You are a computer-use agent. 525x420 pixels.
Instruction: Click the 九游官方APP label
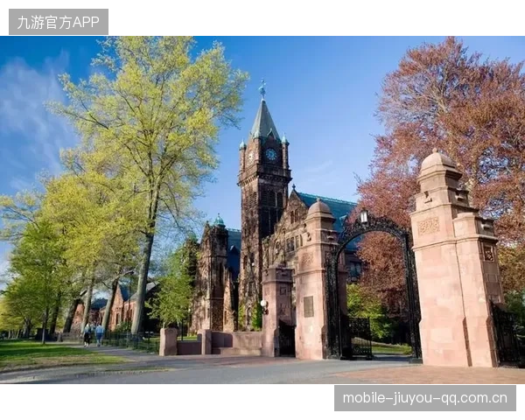coord(59,22)
